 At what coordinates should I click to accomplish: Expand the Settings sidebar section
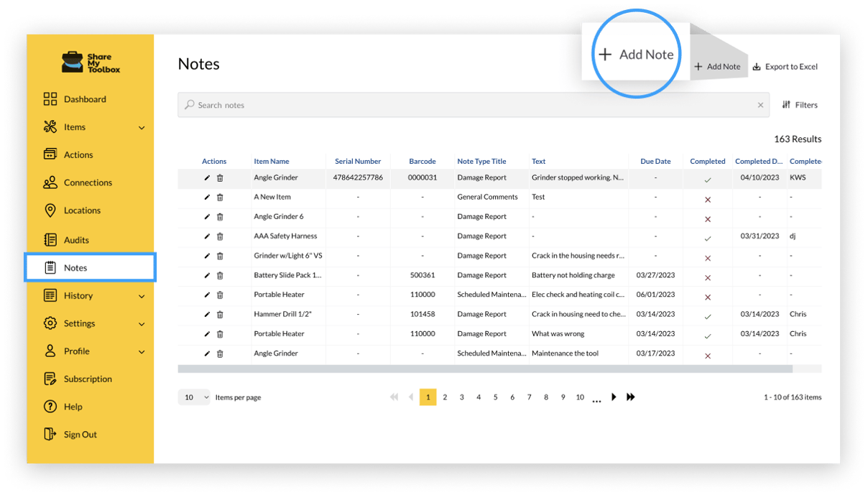pyautogui.click(x=81, y=323)
